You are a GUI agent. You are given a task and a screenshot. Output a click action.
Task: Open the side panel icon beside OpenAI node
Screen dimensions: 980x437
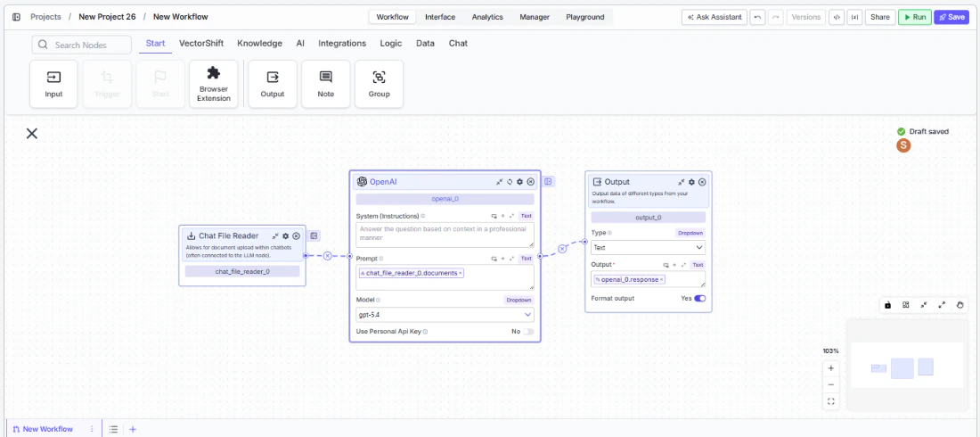(x=548, y=182)
